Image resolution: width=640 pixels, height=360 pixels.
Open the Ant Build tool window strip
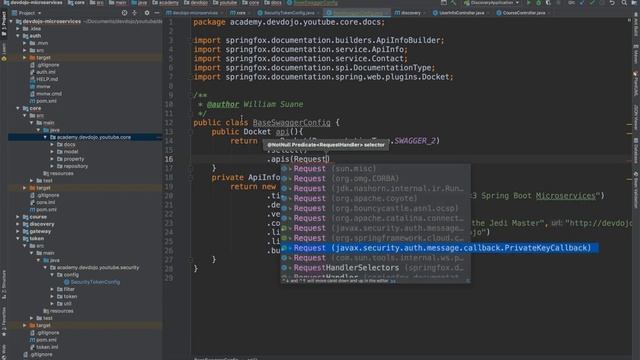tap(636, 24)
